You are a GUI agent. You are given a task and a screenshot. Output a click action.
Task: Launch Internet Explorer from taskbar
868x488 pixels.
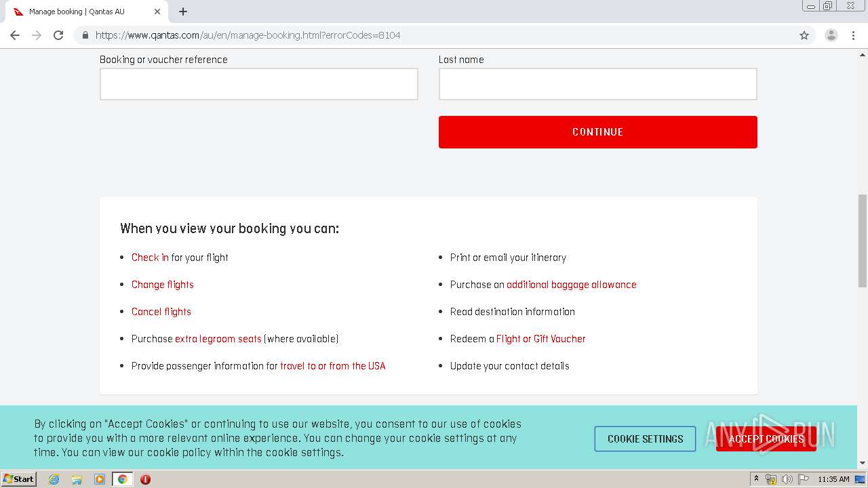point(54,479)
